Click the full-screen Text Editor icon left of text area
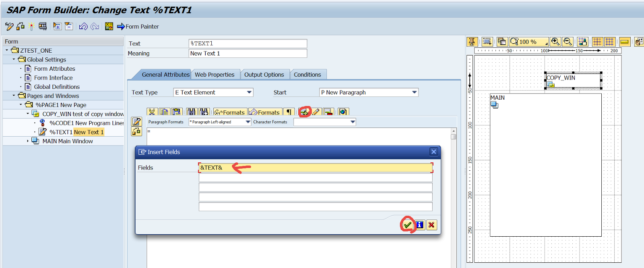Screen dimensions: 644x268 pyautogui.click(x=136, y=122)
